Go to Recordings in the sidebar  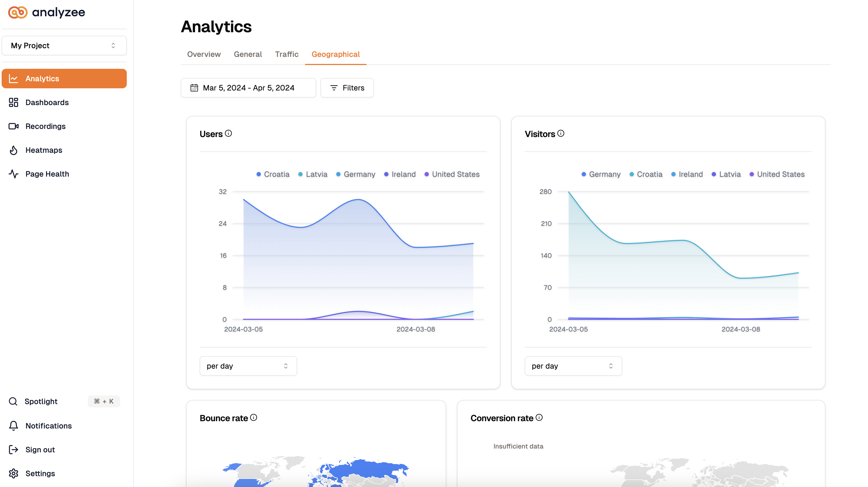click(64, 126)
